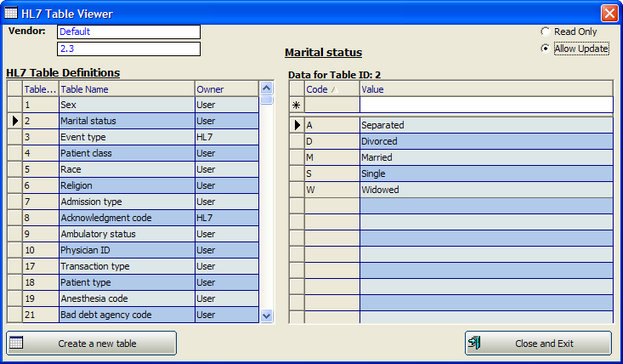The height and width of the screenshot is (364, 623).
Task: Click row selector for Race table
Action: (x=15, y=169)
